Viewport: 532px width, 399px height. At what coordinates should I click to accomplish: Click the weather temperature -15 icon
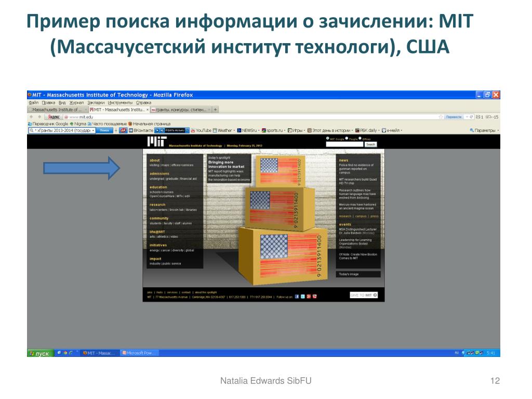tap(492, 117)
